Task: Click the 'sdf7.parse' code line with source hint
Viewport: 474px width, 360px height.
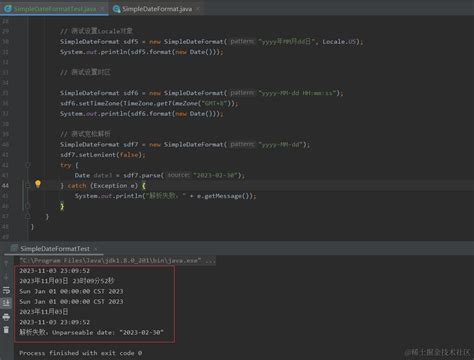Action: pos(160,175)
